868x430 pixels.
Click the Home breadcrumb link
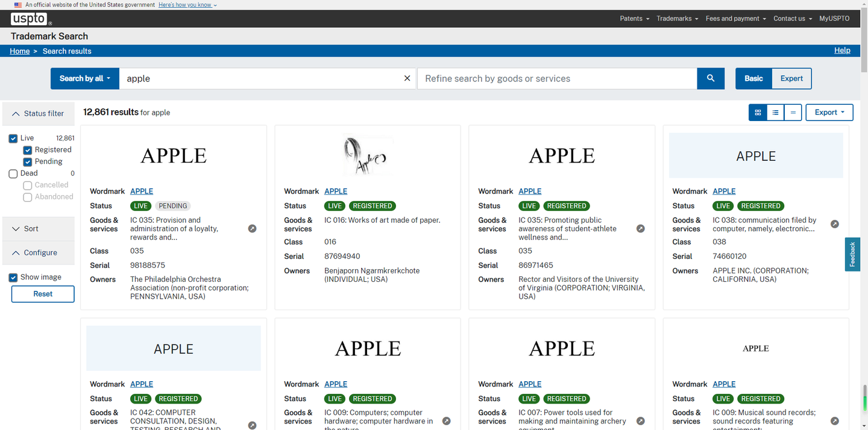20,51
